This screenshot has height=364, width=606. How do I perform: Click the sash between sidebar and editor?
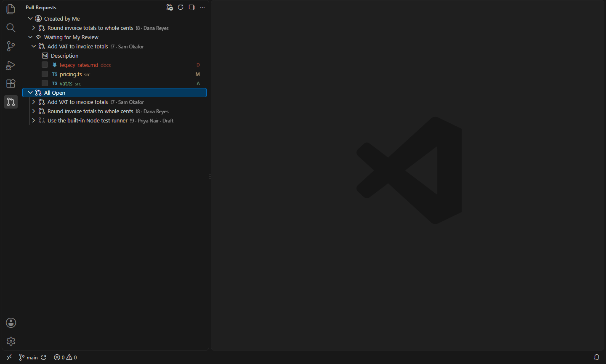(x=210, y=176)
